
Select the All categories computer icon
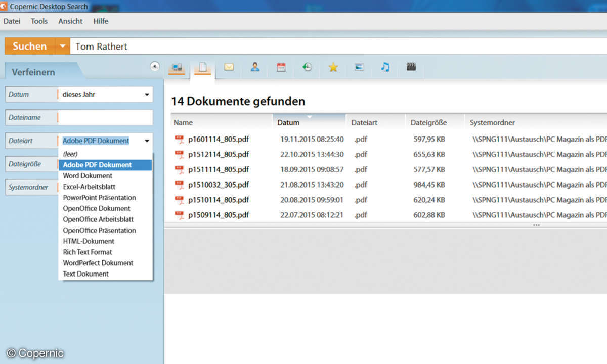click(x=177, y=67)
